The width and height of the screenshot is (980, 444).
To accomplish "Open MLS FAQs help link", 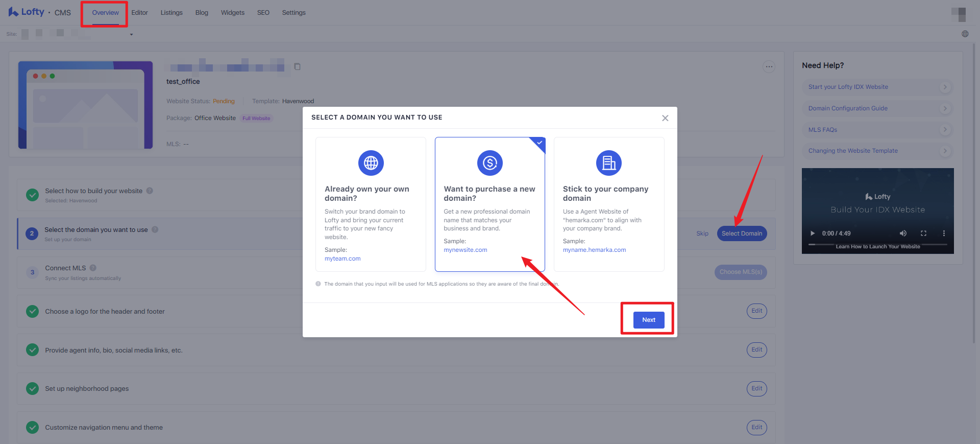I will [x=822, y=130].
